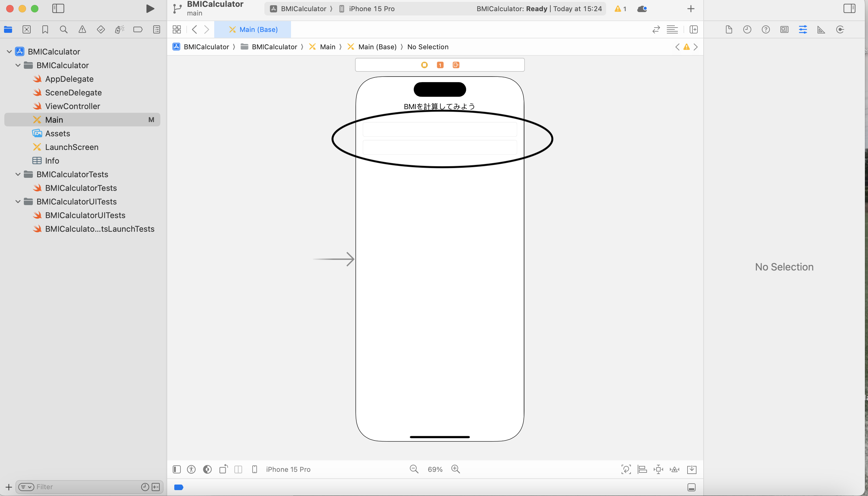The height and width of the screenshot is (496, 868).
Task: Click the iPhone 15 Pro device button
Action: (288, 469)
